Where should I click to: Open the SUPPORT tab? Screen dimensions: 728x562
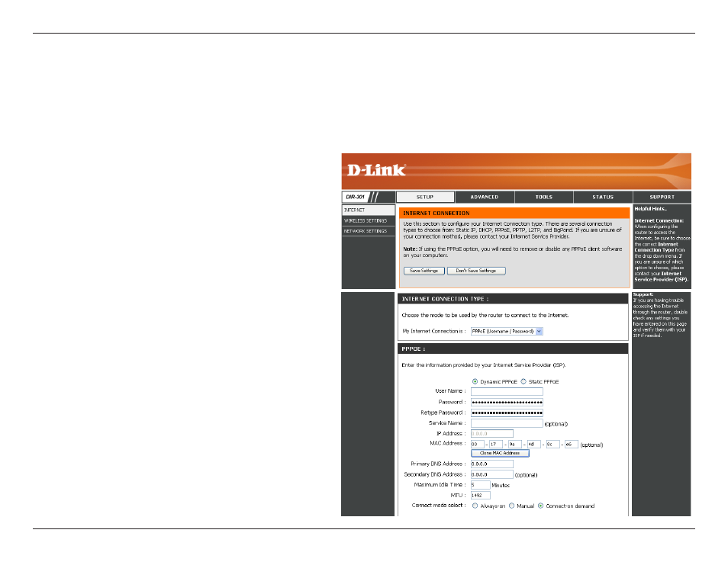662,198
